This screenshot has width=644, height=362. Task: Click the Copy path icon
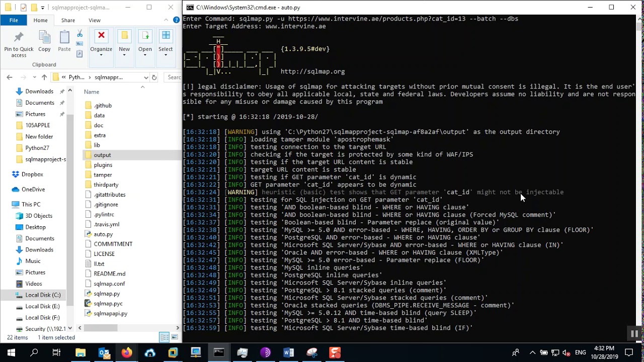point(79,44)
